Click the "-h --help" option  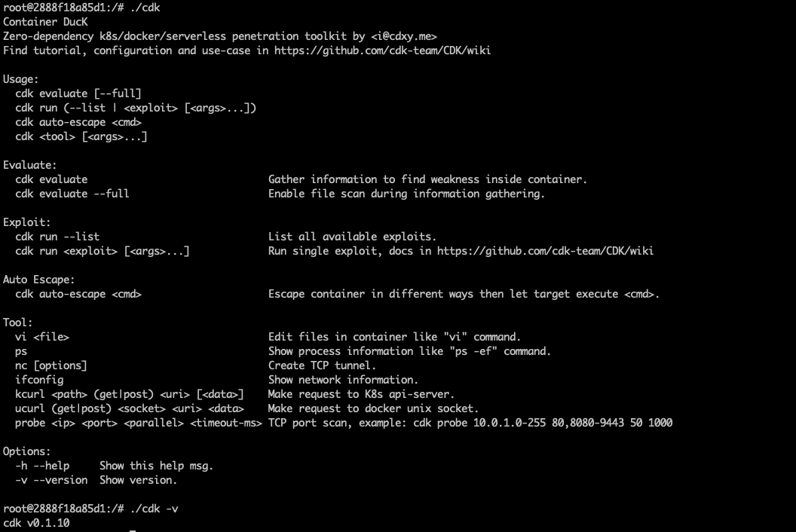coord(42,466)
